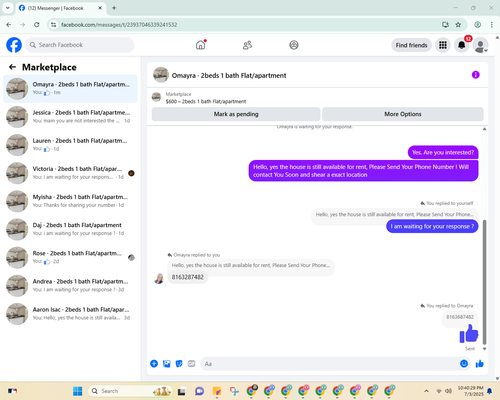Open the Jessica conversation in the list

click(x=70, y=117)
